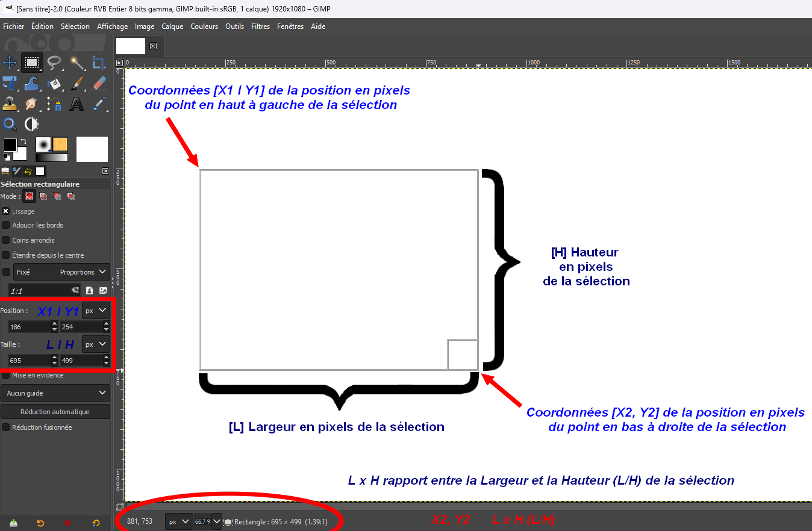Select the Unified Transform tool
Screen dimensions: 812x531
[x=10, y=83]
